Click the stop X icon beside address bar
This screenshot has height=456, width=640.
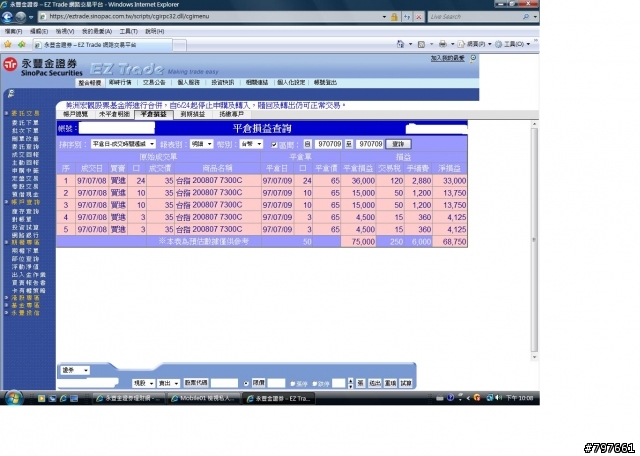click(x=419, y=17)
